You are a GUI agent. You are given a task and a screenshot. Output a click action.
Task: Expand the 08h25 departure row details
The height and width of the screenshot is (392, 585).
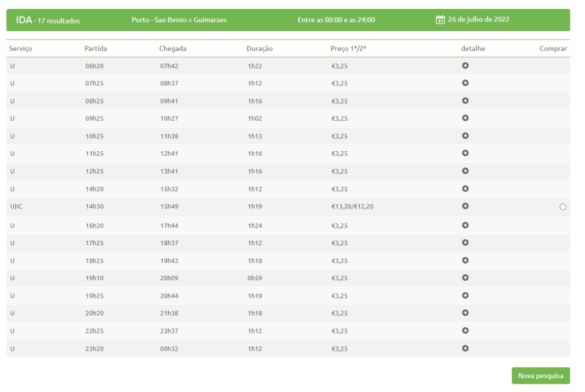pyautogui.click(x=465, y=100)
